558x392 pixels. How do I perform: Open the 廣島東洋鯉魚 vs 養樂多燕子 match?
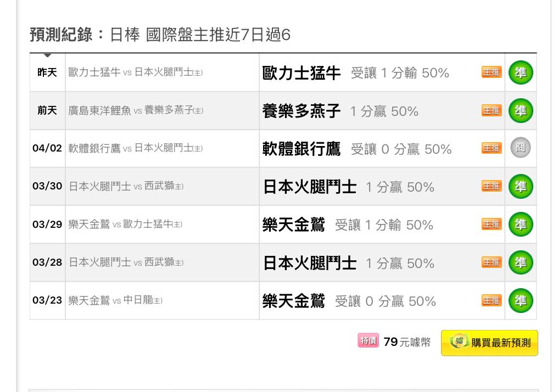click(136, 110)
